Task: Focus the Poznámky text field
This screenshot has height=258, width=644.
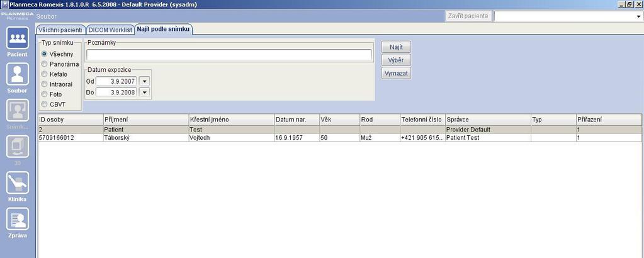Action: 229,55
